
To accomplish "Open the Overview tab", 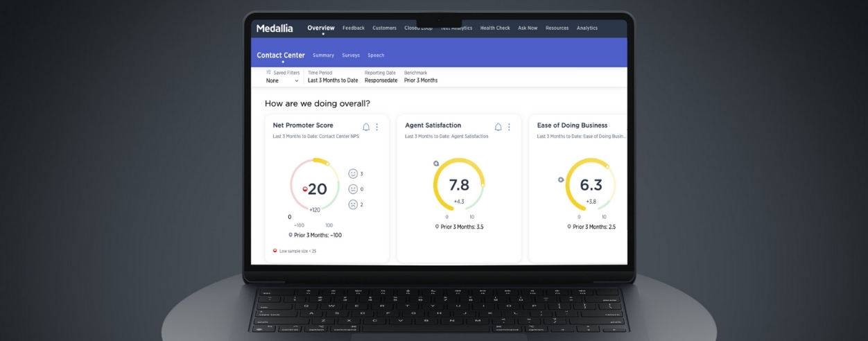I will [321, 28].
